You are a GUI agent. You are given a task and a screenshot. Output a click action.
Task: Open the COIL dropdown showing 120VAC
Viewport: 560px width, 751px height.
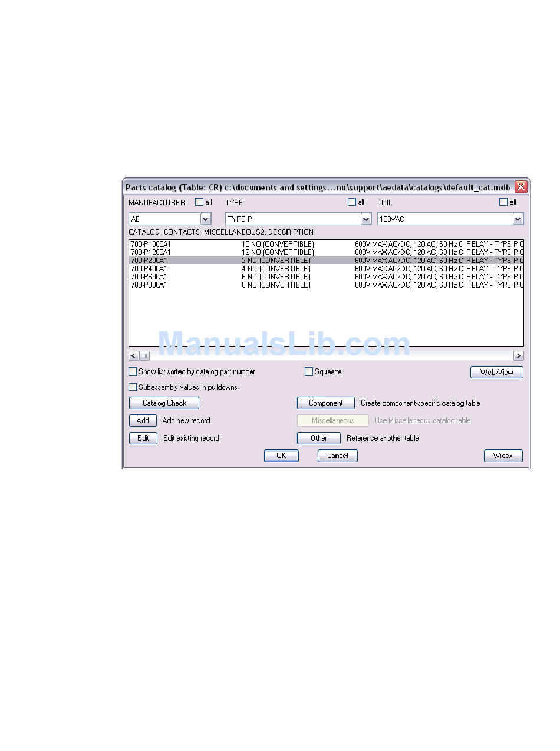(518, 219)
